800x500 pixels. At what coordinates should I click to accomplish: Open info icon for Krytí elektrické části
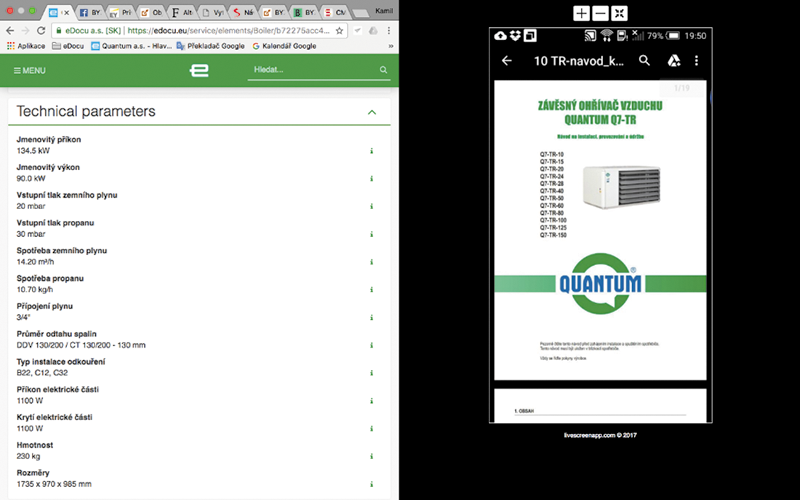(372, 429)
